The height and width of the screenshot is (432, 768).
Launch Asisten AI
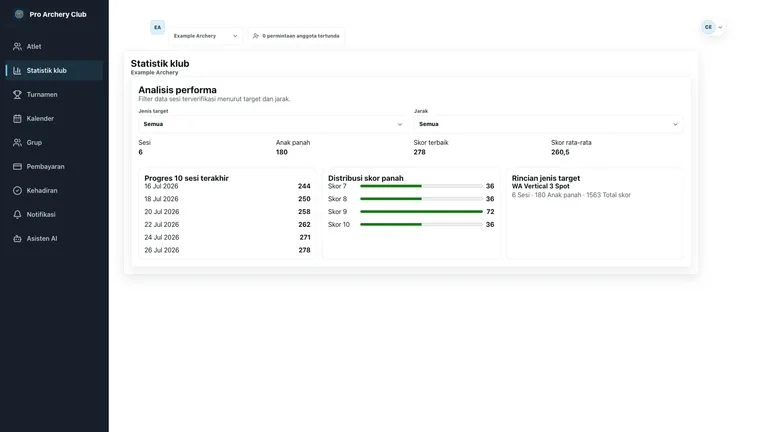[x=54, y=239]
